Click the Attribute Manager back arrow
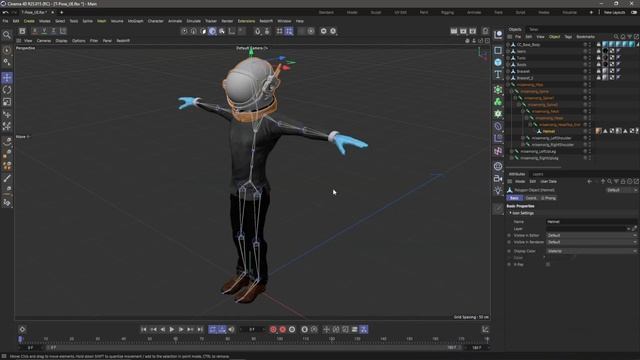 click(589, 182)
